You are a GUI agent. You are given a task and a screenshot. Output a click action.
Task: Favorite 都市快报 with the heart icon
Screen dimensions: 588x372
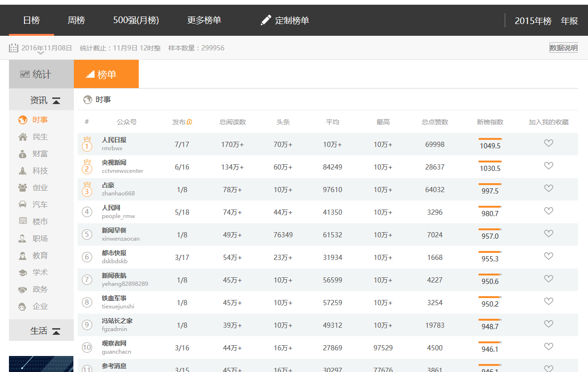548,256
